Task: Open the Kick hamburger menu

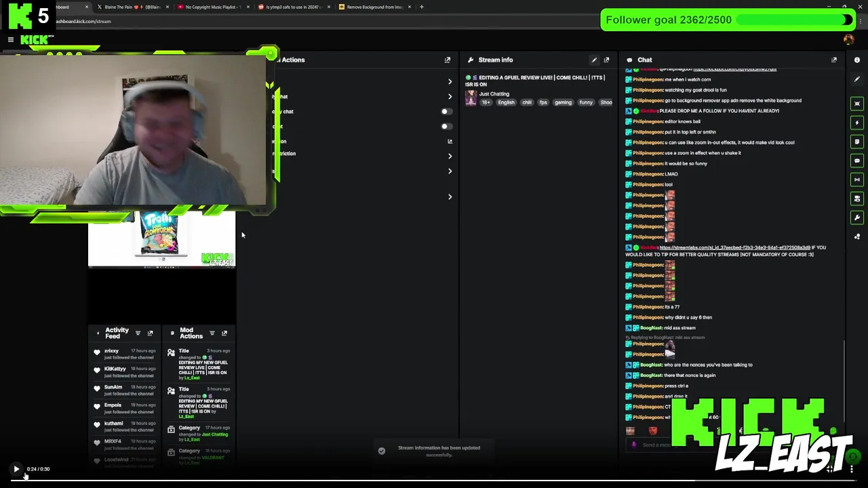Action: click(11, 40)
